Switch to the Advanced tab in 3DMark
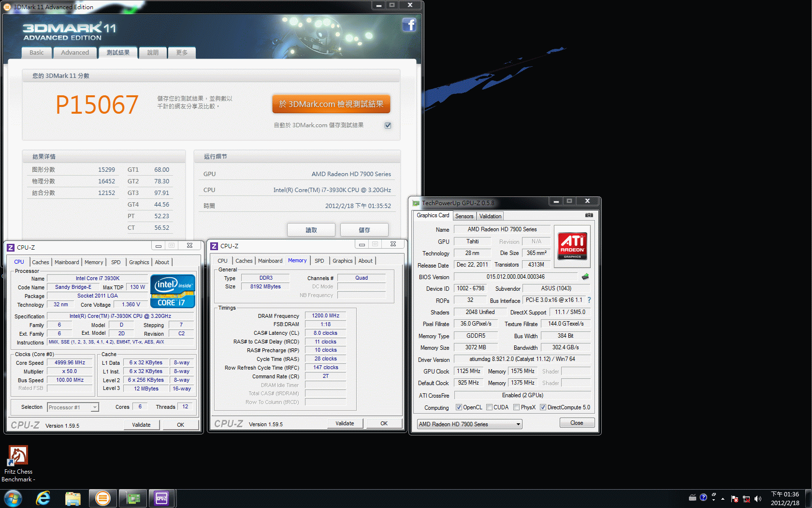812x508 pixels. coord(75,53)
